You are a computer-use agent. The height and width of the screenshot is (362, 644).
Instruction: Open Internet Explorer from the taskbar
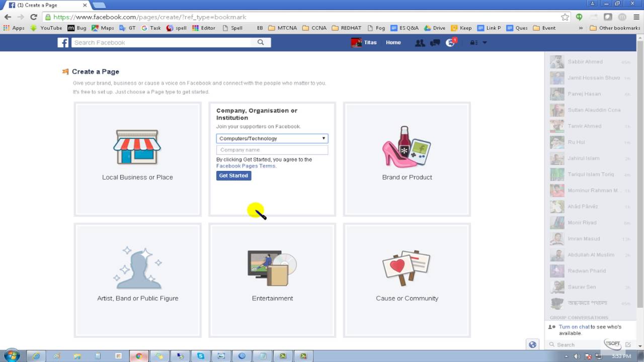pos(36,356)
